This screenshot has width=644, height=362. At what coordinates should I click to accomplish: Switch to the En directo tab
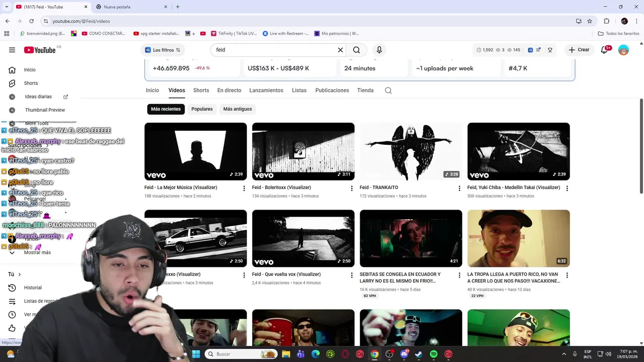click(x=229, y=90)
